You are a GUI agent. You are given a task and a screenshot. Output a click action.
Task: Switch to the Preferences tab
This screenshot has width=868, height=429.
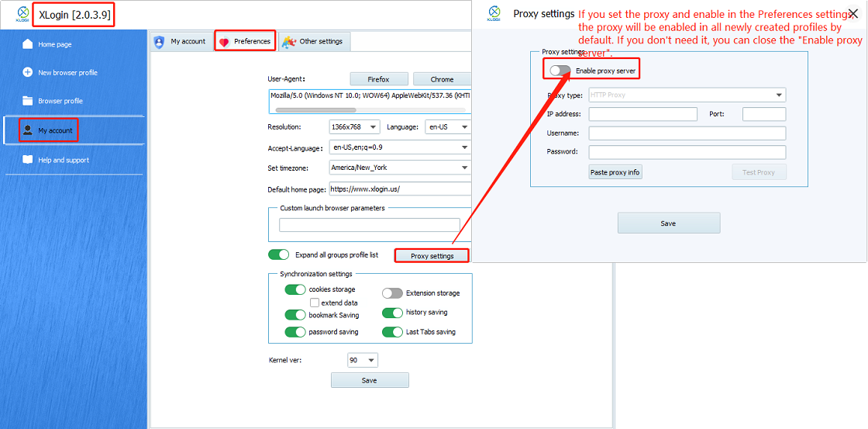(x=245, y=42)
